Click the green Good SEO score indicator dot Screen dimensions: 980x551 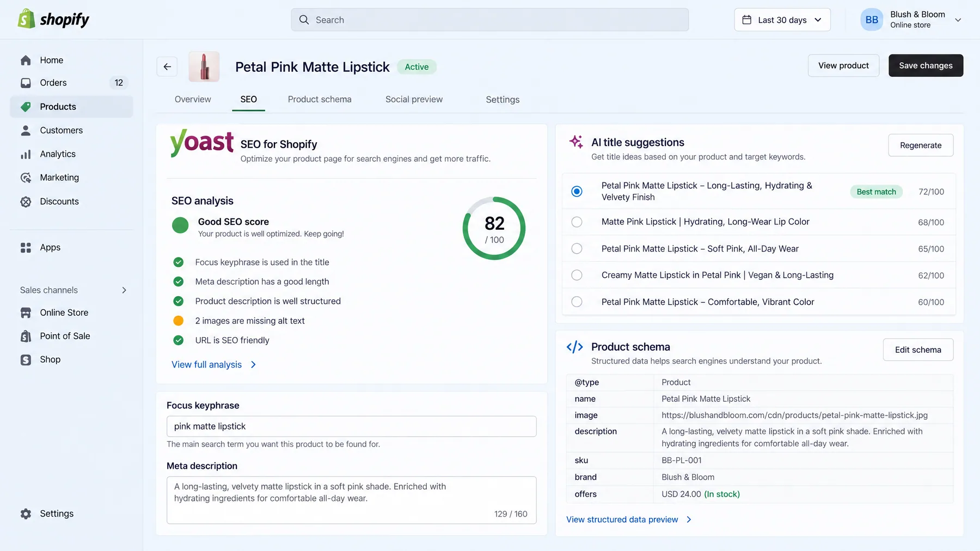(180, 225)
